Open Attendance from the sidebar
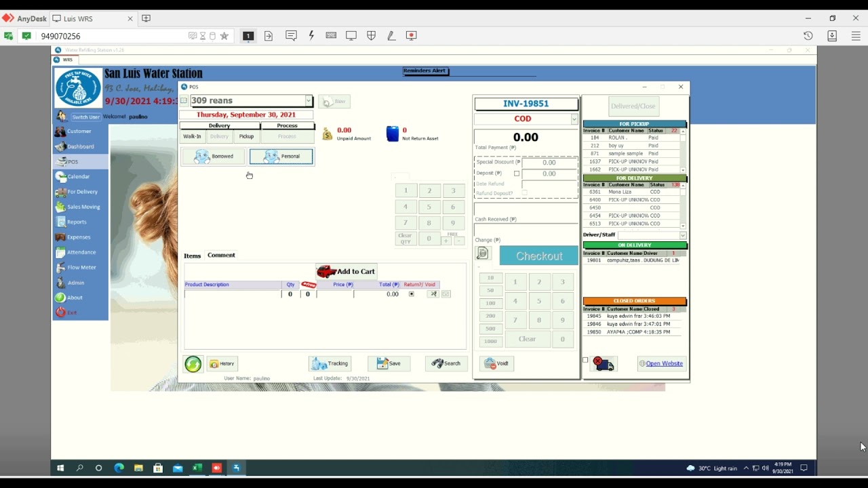This screenshot has height=488, width=868. point(79,252)
